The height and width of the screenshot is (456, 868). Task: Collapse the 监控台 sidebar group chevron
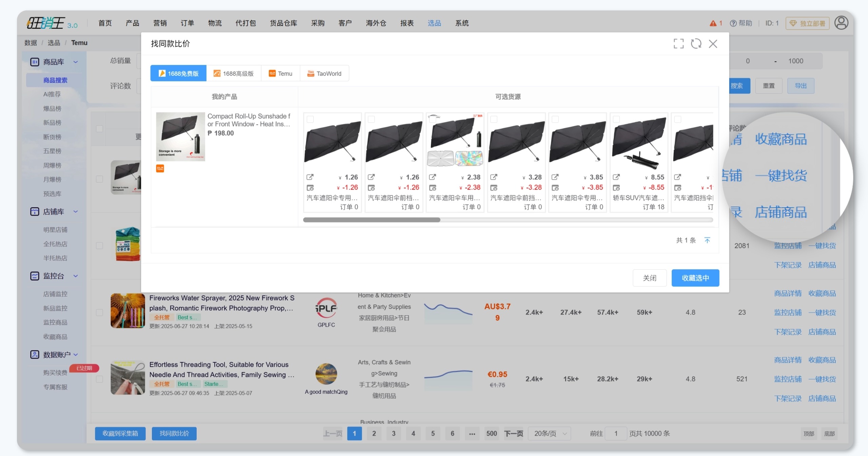coord(76,276)
